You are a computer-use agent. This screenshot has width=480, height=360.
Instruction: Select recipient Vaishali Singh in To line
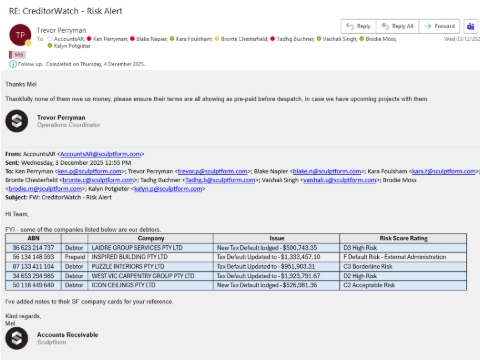click(x=340, y=39)
